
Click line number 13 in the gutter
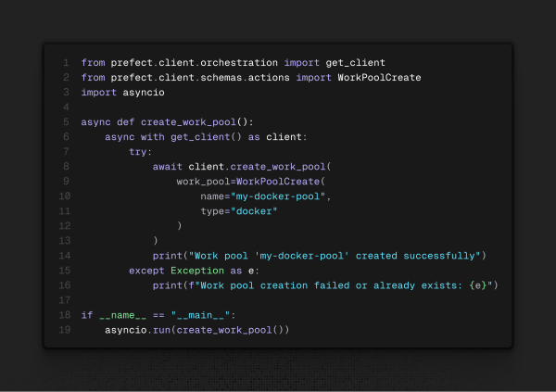tap(64, 240)
